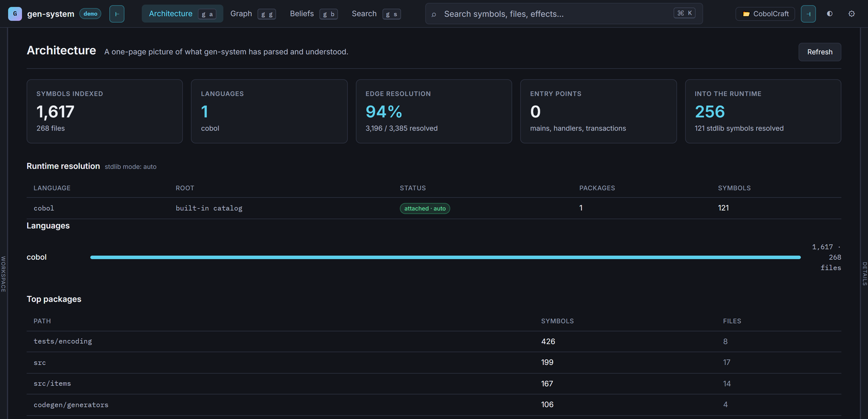Click the 426 symbols value for tests/encoding

coord(548,341)
